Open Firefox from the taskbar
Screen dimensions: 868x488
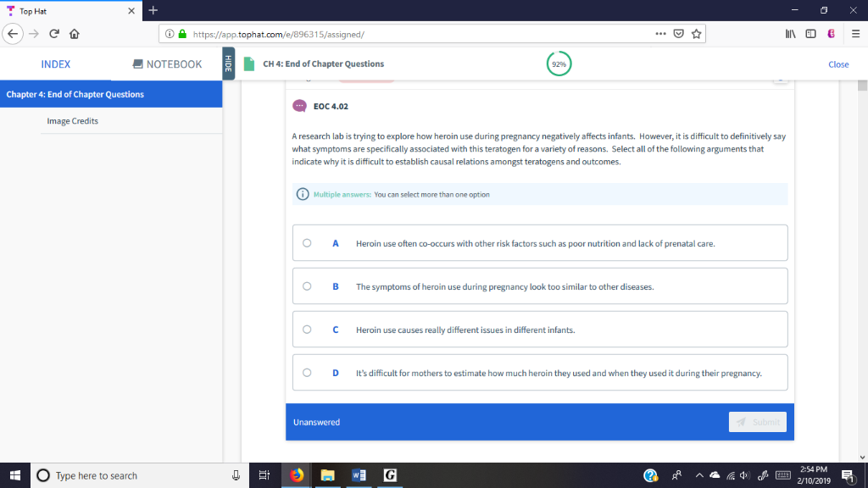297,475
